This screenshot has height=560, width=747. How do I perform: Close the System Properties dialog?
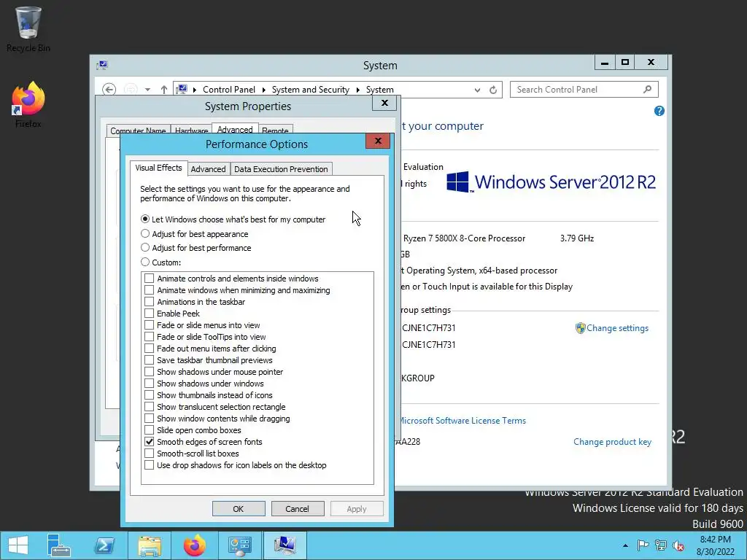pyautogui.click(x=384, y=103)
